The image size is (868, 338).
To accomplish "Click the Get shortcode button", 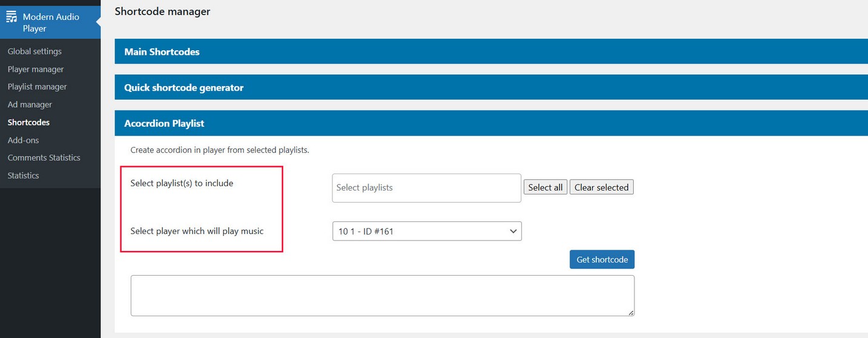I will (602, 259).
